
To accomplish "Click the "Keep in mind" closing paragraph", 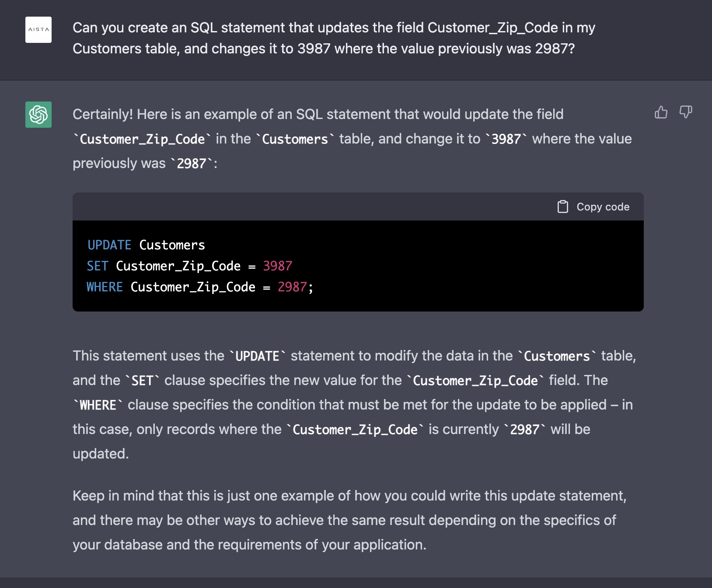I will tap(349, 520).
